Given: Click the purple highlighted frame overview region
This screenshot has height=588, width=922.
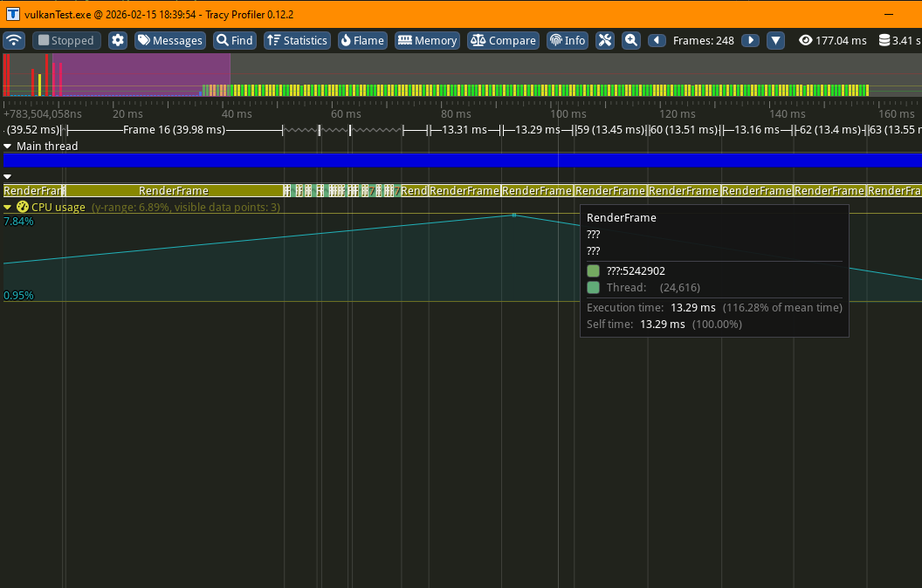Looking at the screenshot, I should pos(141,75).
